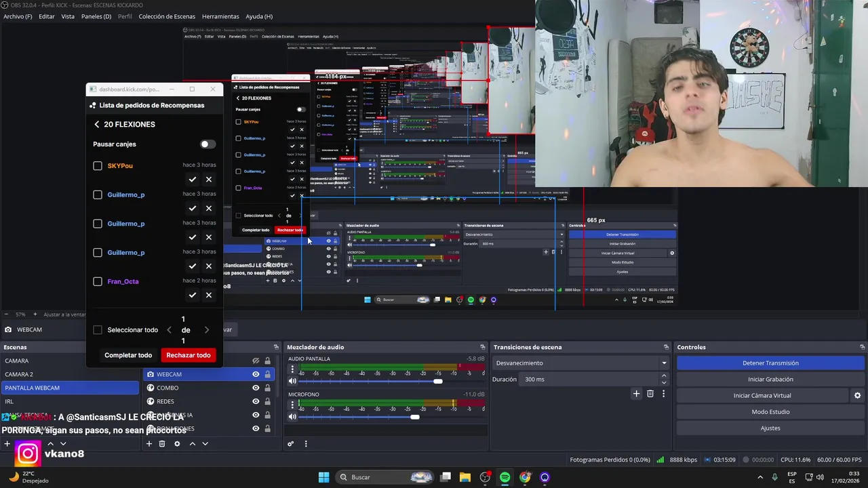Screen dimensions: 868x488
Task: Hide the REDES source with eye icon
Action: [256, 401]
